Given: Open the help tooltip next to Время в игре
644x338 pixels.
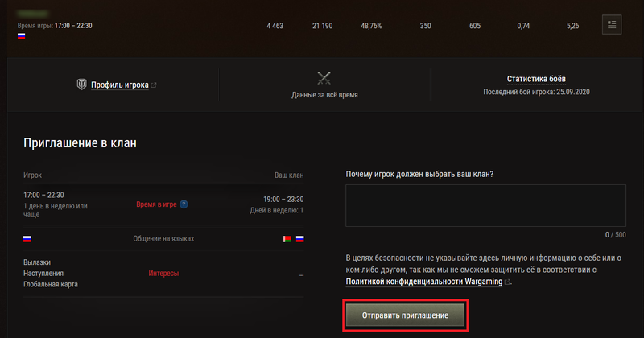Looking at the screenshot, I should click(x=184, y=204).
